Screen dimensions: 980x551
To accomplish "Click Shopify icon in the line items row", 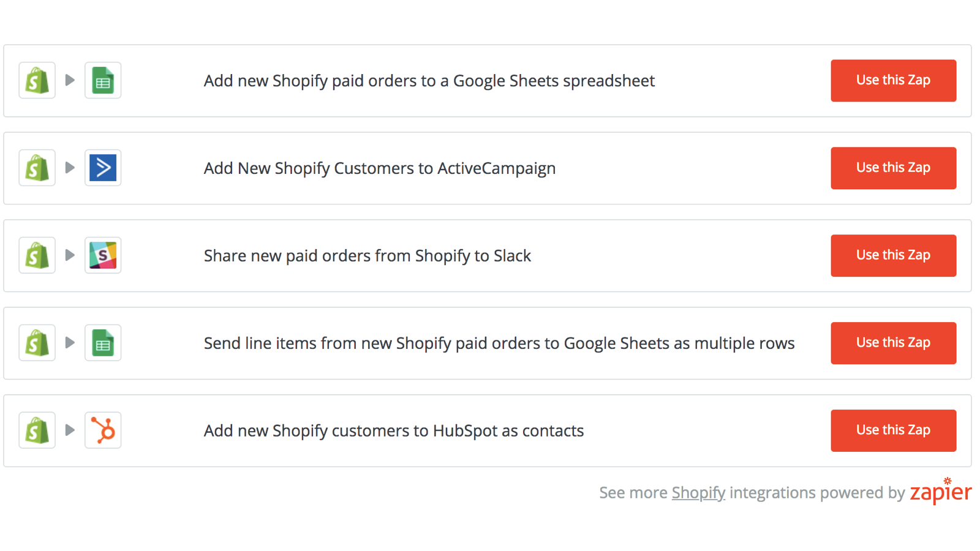I will (x=37, y=343).
